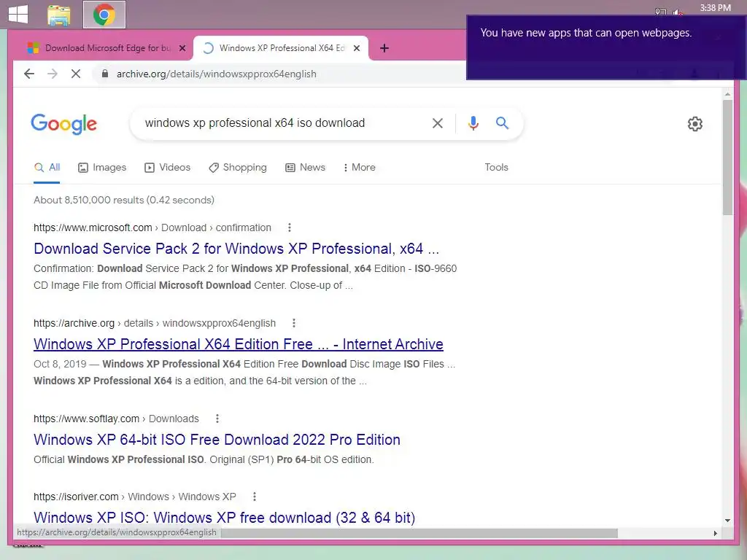747x560 pixels.
Task: Click the horizontal scrollbar thumb
Action: [419, 533]
